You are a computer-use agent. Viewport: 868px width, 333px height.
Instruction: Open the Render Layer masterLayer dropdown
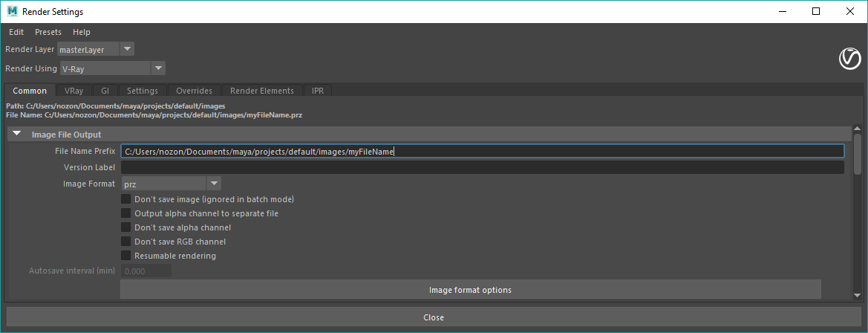(96, 50)
